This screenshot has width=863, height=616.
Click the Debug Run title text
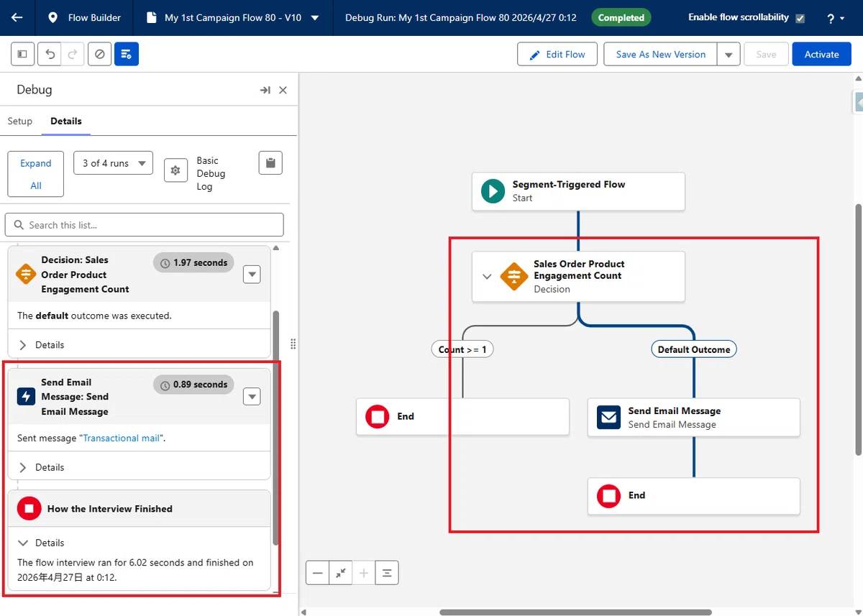[x=460, y=17]
